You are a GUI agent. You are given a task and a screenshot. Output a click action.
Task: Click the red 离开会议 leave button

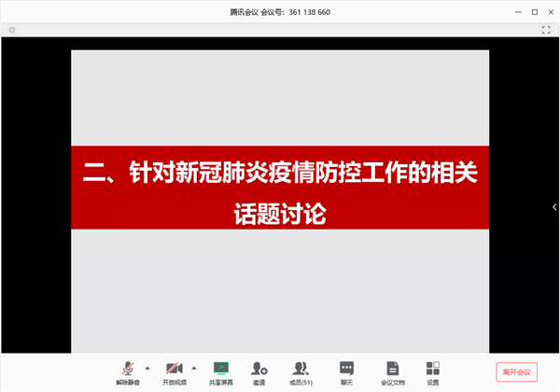click(516, 371)
